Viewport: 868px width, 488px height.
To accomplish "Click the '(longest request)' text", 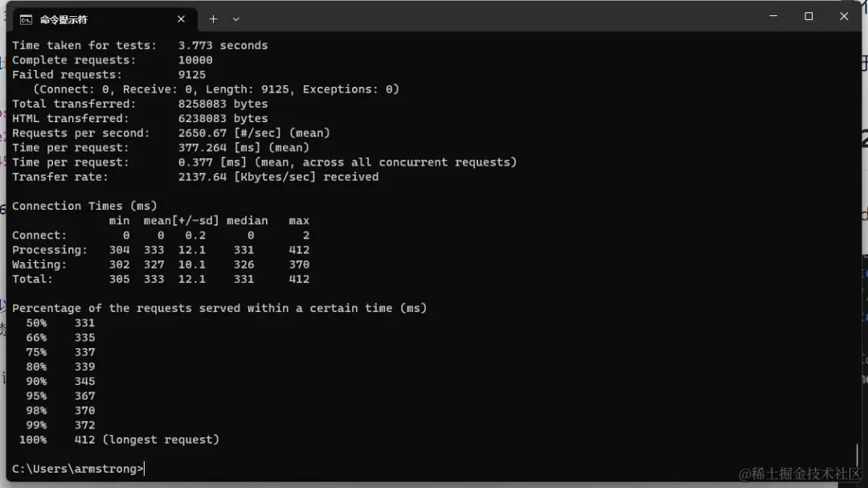I will (161, 440).
